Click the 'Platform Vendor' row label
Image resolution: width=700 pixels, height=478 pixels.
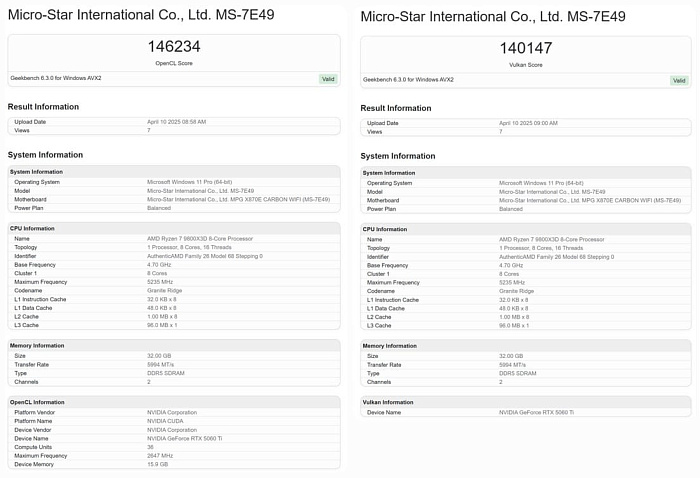(x=34, y=413)
